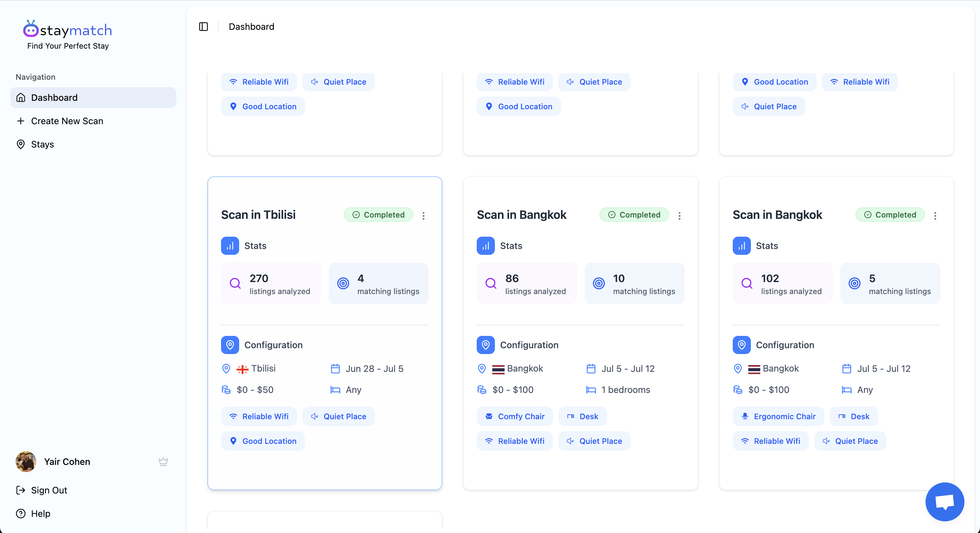Click Completed badge on 102-listings Bangkok scan
Image resolution: width=980 pixels, height=533 pixels.
tap(890, 215)
